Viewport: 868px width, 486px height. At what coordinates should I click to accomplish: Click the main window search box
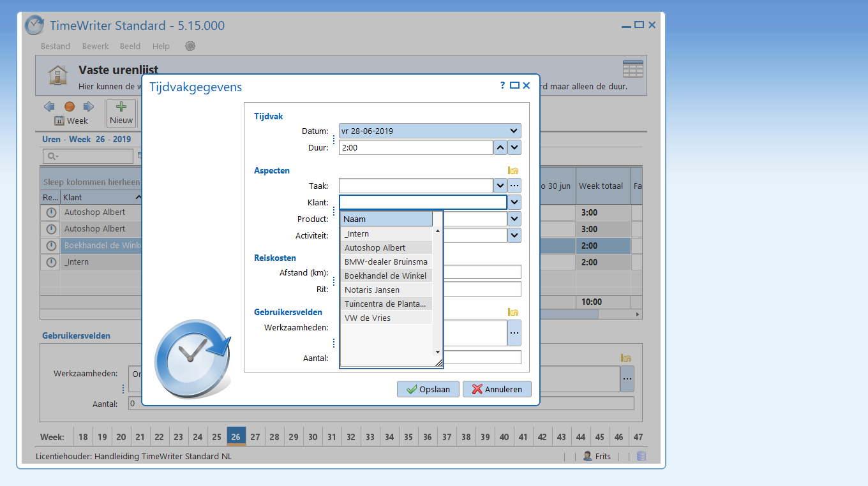tap(88, 156)
